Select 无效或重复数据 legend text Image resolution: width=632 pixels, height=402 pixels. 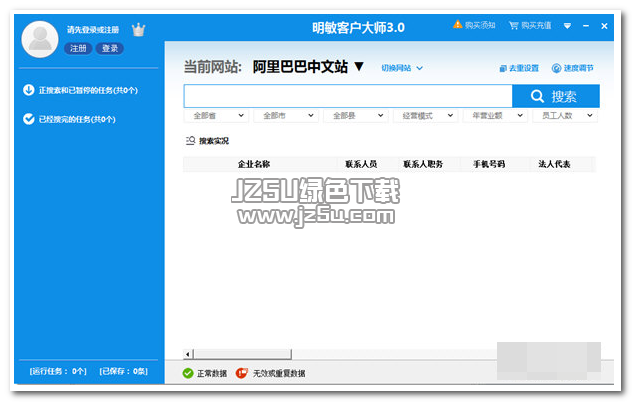tap(279, 373)
